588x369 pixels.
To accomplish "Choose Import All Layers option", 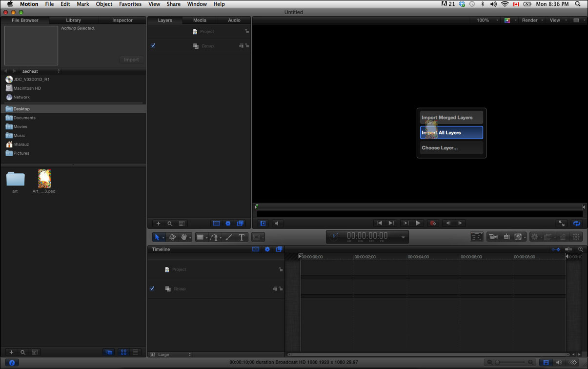I will (451, 133).
